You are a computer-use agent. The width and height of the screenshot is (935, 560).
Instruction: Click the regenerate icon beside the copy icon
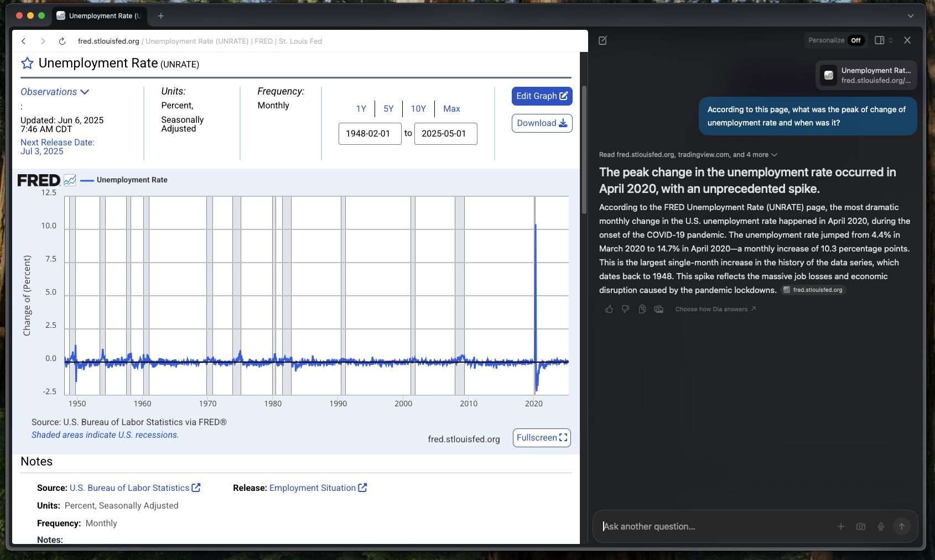pos(659,309)
